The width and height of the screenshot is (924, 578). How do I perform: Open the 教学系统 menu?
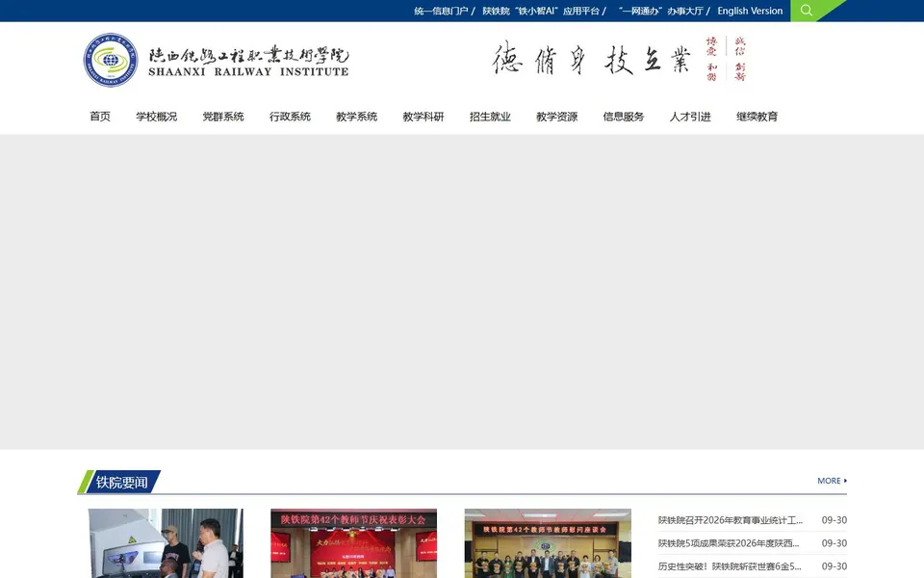click(356, 117)
